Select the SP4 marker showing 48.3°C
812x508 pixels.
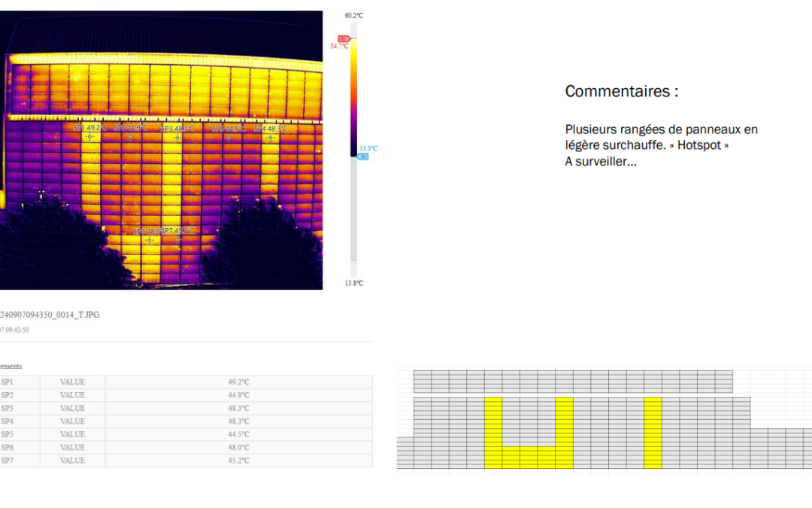[269, 137]
